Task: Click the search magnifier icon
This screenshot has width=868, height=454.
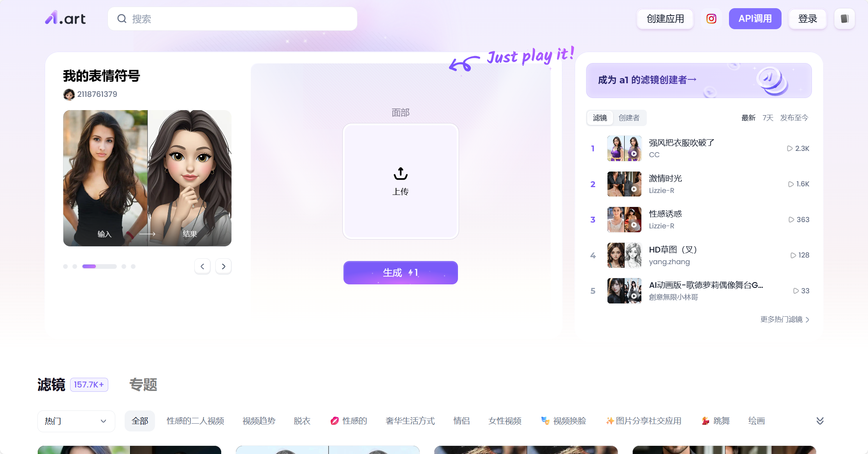Action: pyautogui.click(x=122, y=19)
